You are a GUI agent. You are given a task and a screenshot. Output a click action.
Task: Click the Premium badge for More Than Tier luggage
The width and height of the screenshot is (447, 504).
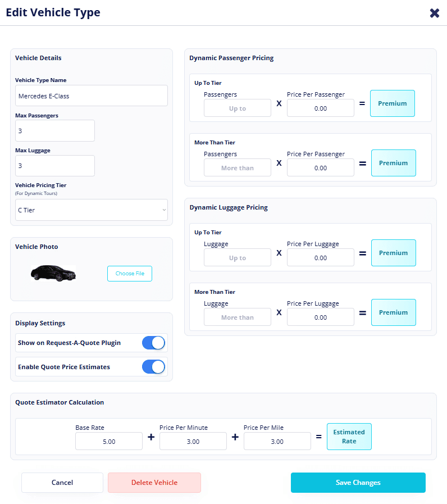(x=393, y=312)
